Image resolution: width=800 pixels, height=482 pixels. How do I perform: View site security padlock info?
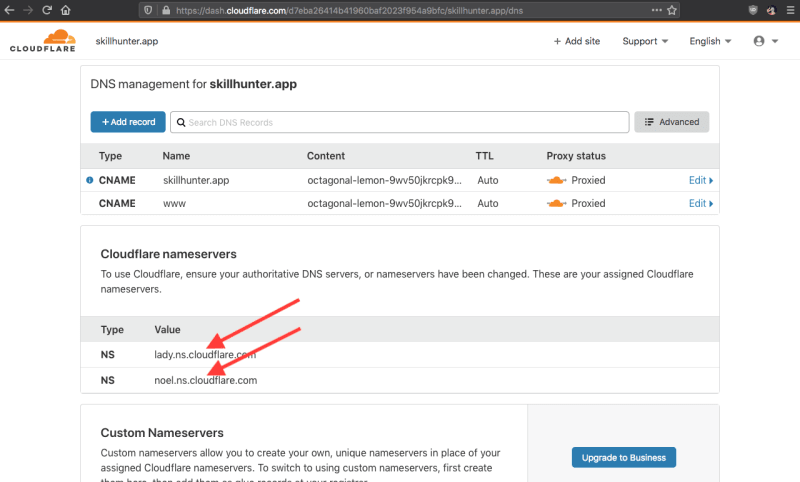pyautogui.click(x=166, y=10)
